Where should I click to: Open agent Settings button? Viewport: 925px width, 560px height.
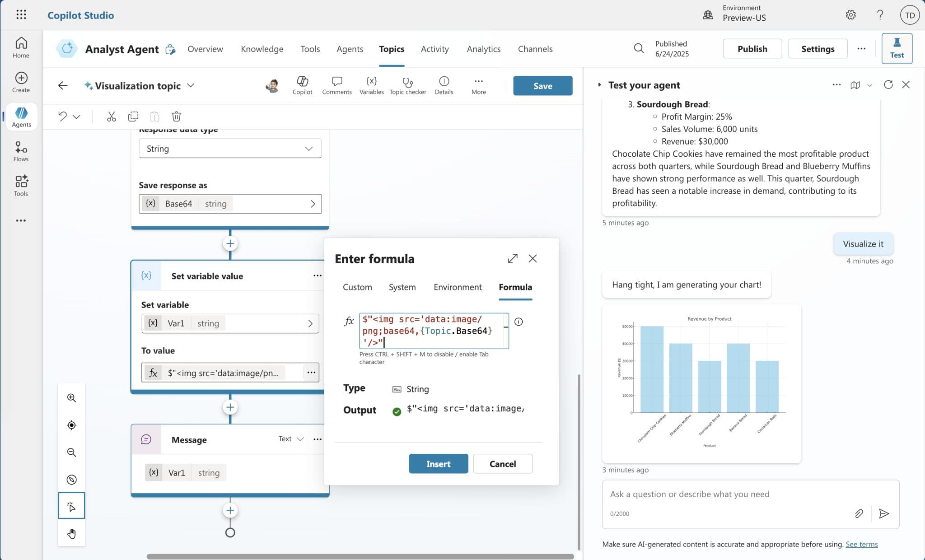pyautogui.click(x=818, y=49)
